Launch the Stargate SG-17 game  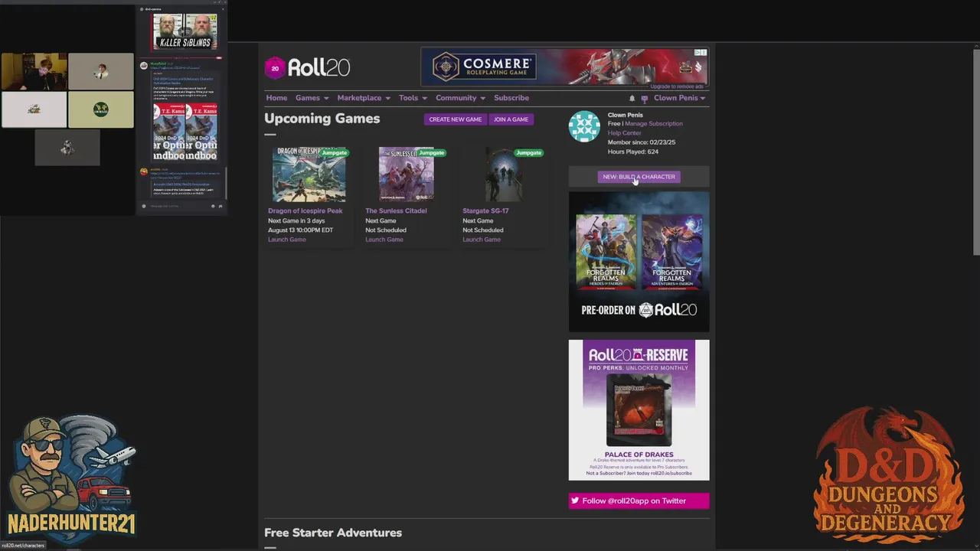point(482,240)
